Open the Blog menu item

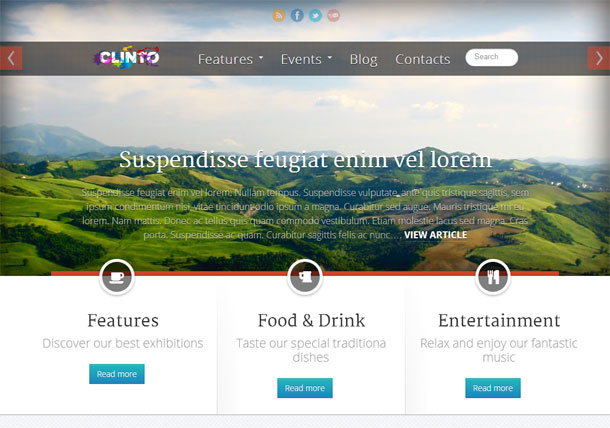click(363, 59)
